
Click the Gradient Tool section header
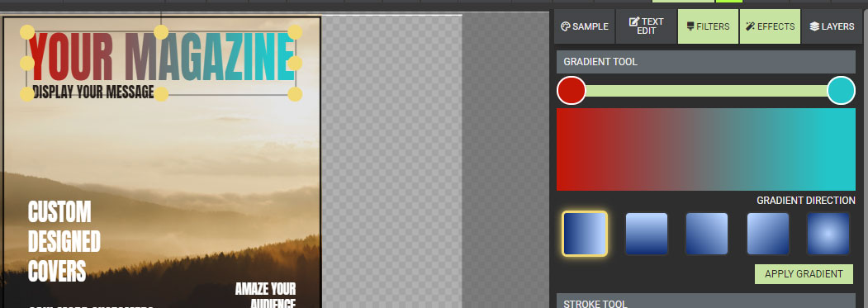pyautogui.click(x=706, y=61)
